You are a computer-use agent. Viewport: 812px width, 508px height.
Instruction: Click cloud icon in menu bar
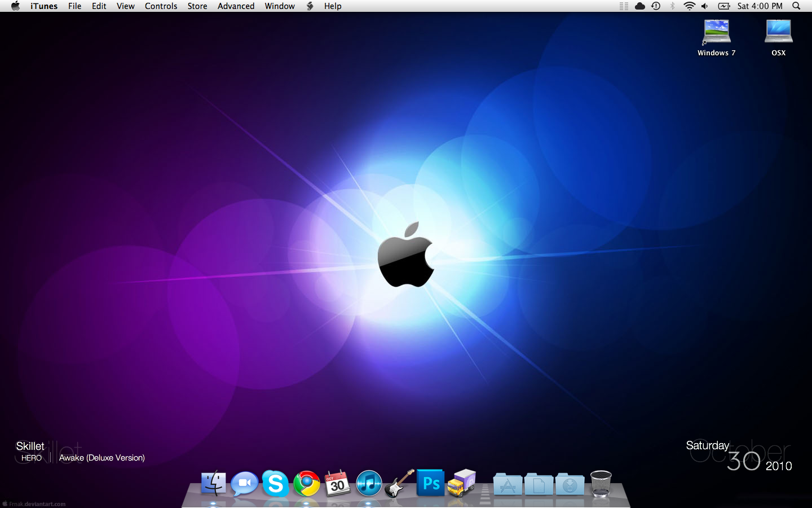pyautogui.click(x=640, y=6)
